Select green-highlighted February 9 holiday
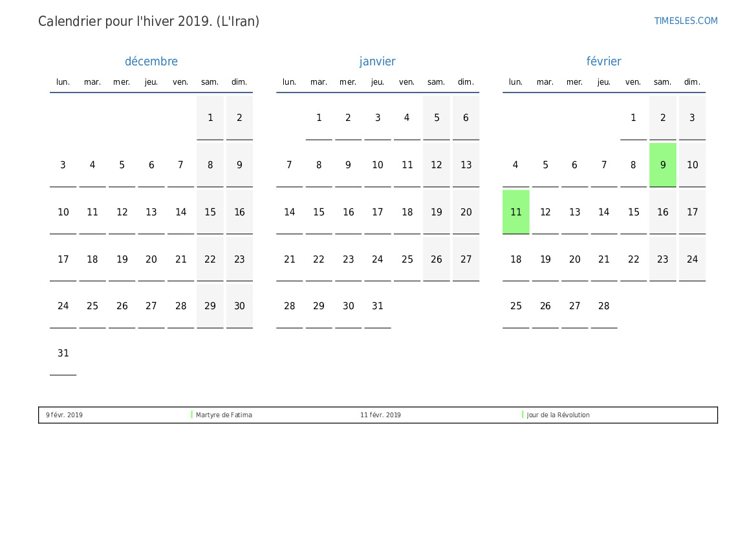Viewport: 756px width, 535px height. tap(662, 165)
